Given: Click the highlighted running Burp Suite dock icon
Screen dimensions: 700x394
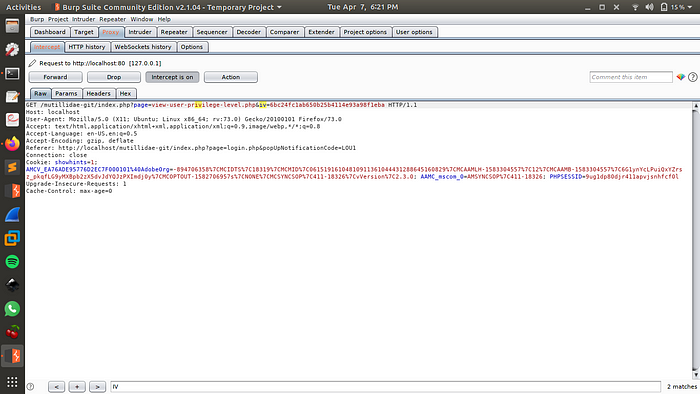Looking at the screenshot, I should tap(12, 356).
